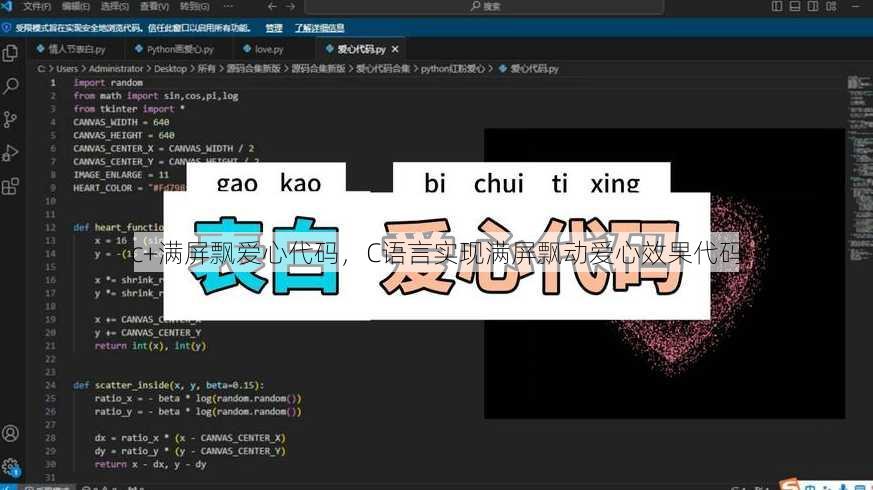The image size is (873, 490).
Task: Expand the 所有 breadcrumb
Action: pos(206,68)
